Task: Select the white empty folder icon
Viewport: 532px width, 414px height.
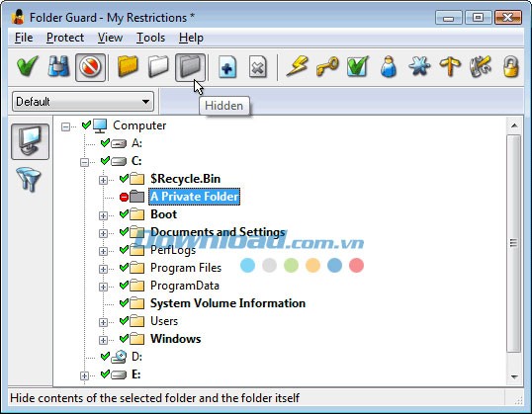Action: (x=159, y=66)
